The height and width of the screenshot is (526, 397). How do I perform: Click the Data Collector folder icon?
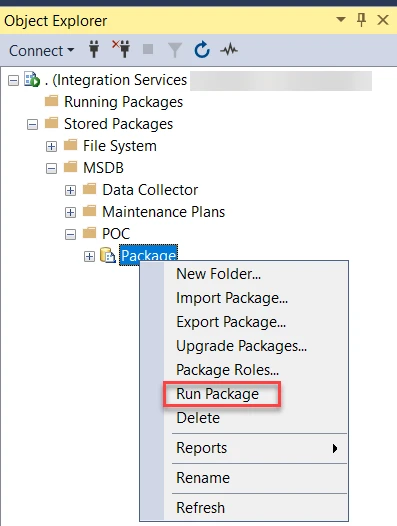click(x=90, y=189)
